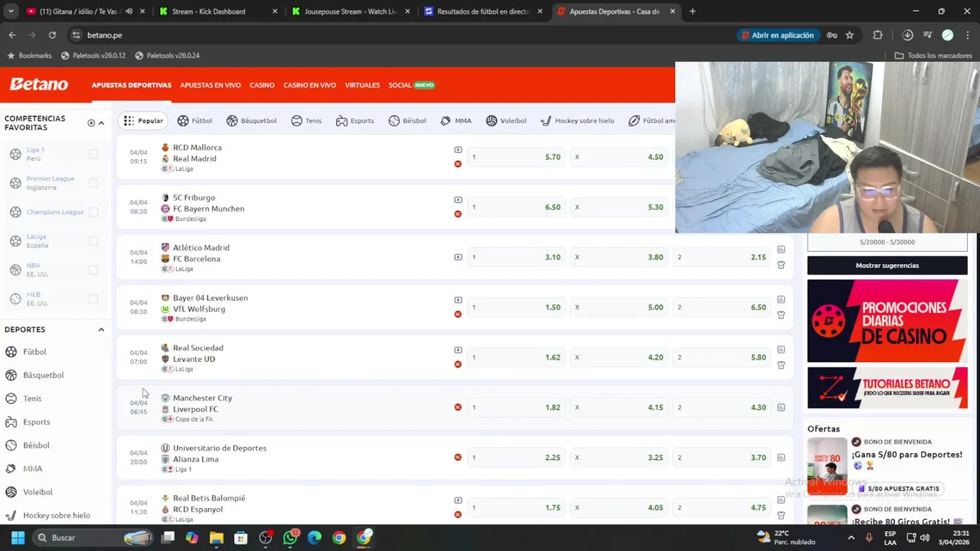Open jersey icon for Real Betis match

pos(781,515)
